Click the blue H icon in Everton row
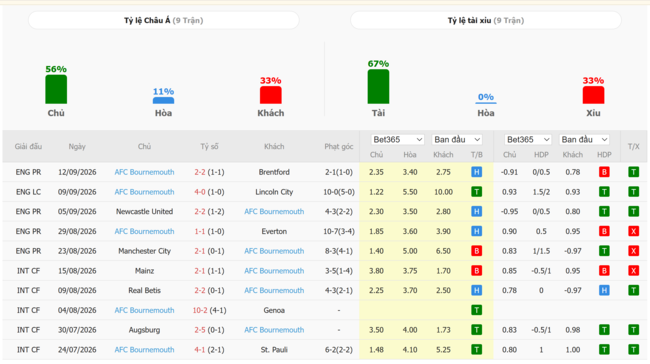This screenshot has height=364, width=650. pos(477,231)
